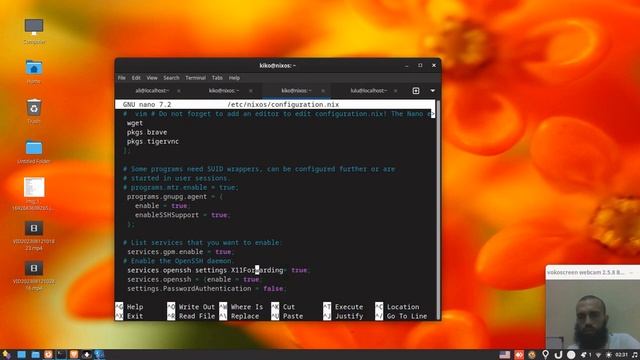This screenshot has width=640, height=360.
Task: Minimize the terminal window
Action: pos(407,65)
